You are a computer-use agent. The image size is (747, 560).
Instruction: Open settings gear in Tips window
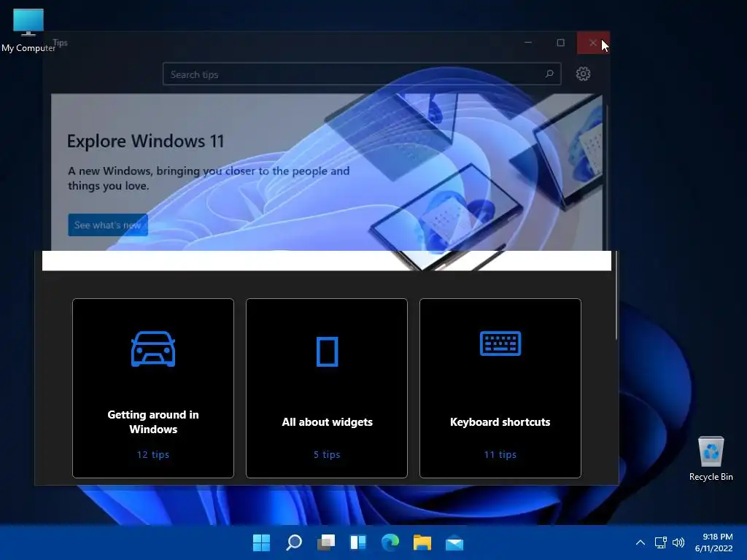583,74
